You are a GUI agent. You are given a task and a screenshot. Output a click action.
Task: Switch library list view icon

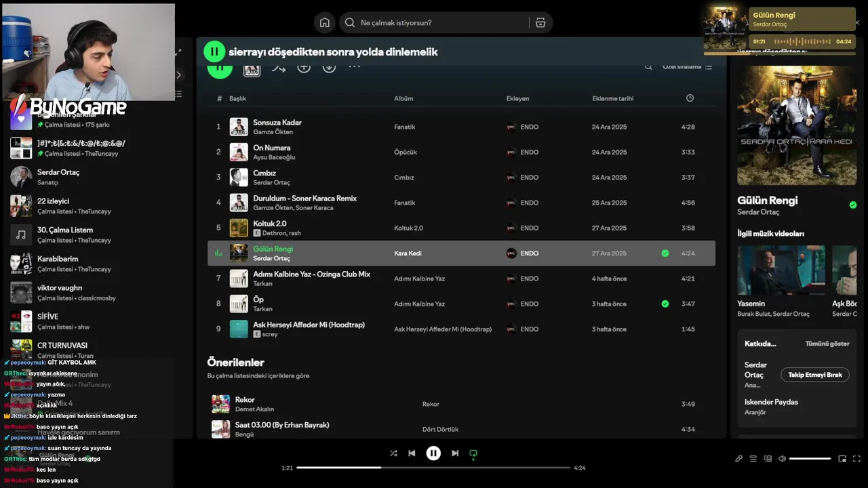click(x=178, y=94)
